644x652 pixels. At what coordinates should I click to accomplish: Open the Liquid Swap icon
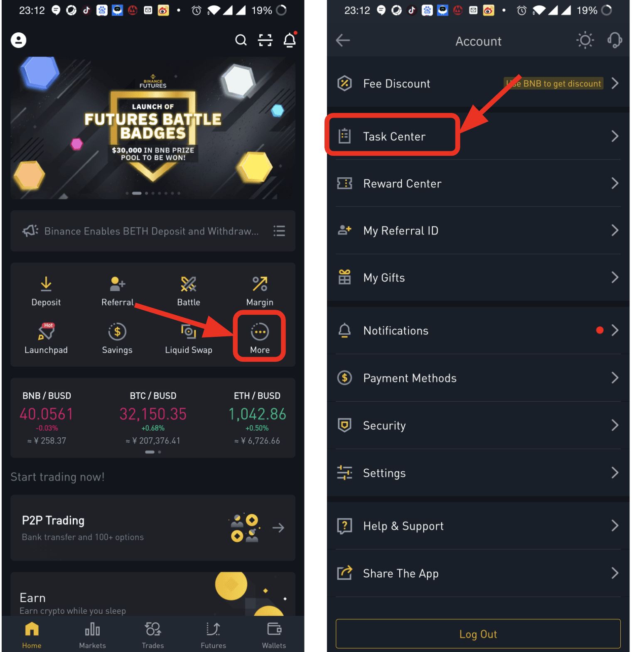point(189,331)
